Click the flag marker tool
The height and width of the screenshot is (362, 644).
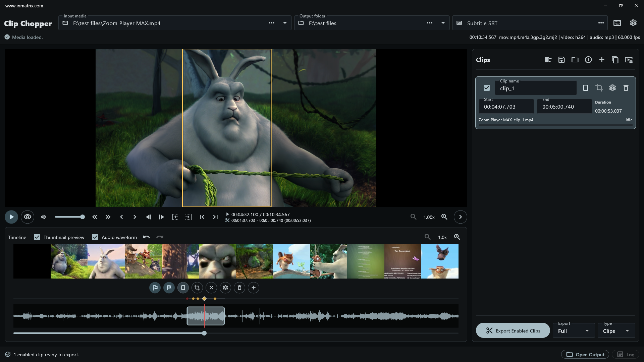coord(155,288)
